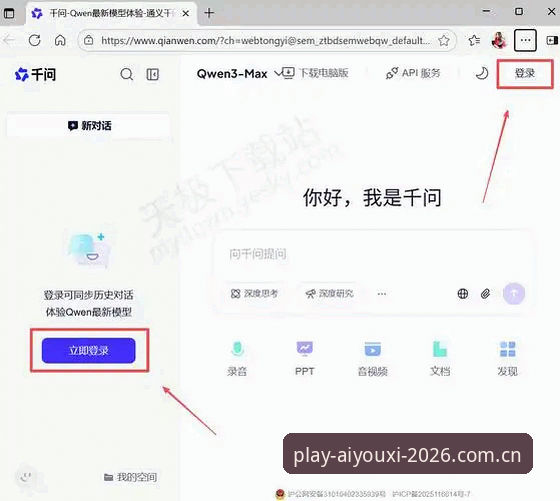Open API 服务 link

413,73
